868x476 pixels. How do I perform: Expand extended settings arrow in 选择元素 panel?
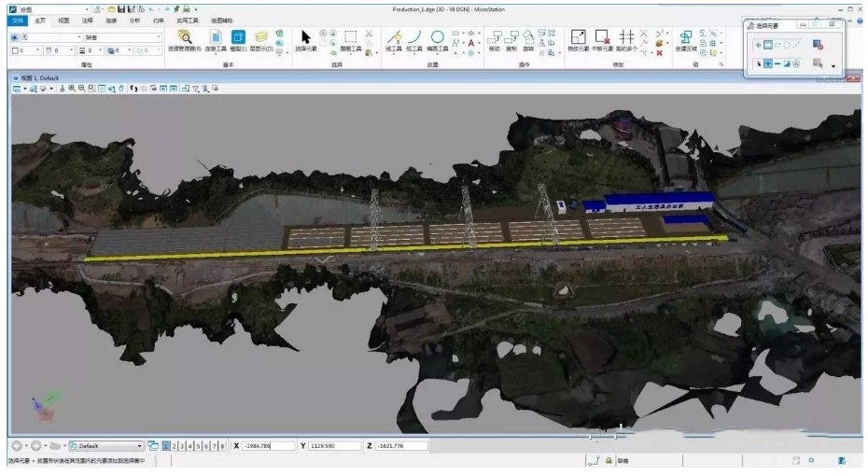pyautogui.click(x=833, y=66)
